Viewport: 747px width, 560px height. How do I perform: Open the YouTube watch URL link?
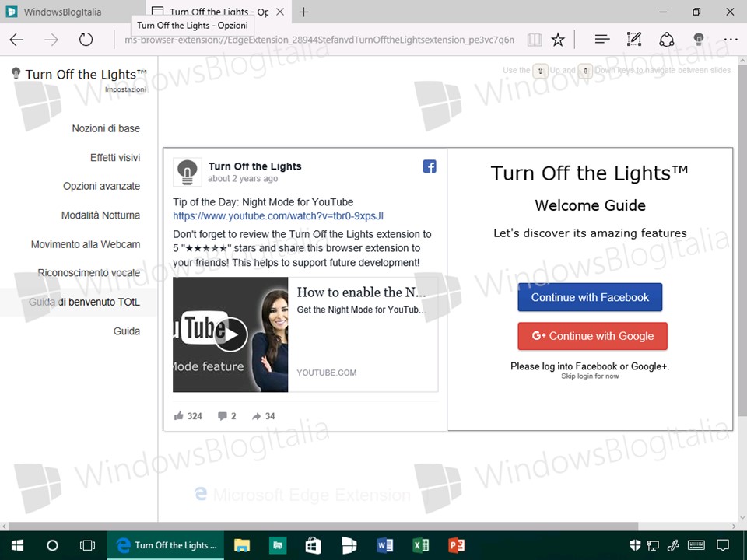(279, 216)
